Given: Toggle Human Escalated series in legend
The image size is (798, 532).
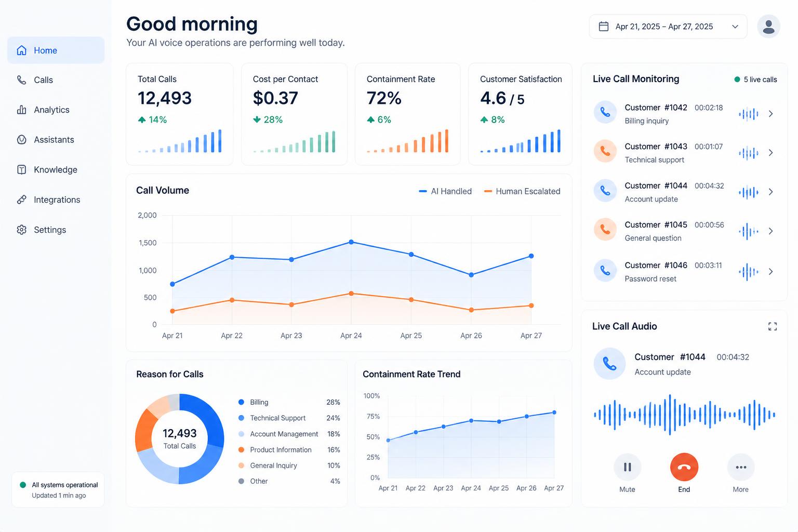Looking at the screenshot, I should point(522,191).
